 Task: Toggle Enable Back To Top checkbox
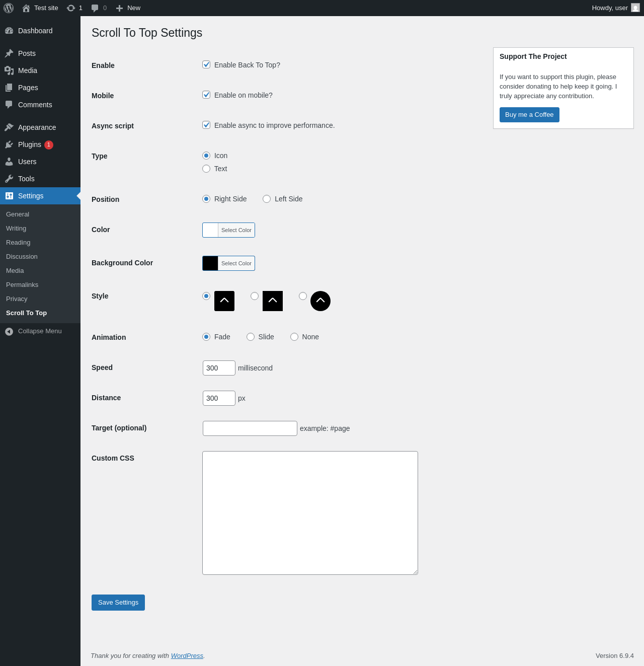[206, 64]
